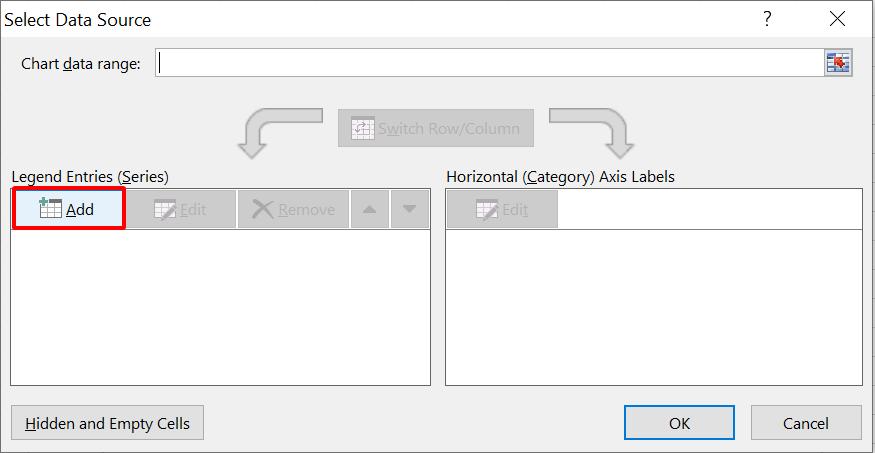Click the Add series button
This screenshot has height=453, width=875.
pyautogui.click(x=68, y=209)
